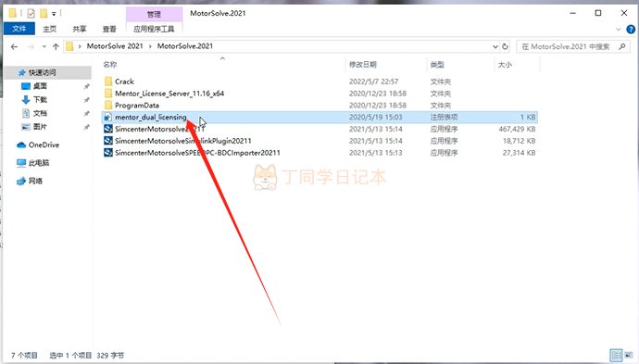Select the mentor_dual_licensing file name
639x364 pixels.
tap(151, 117)
